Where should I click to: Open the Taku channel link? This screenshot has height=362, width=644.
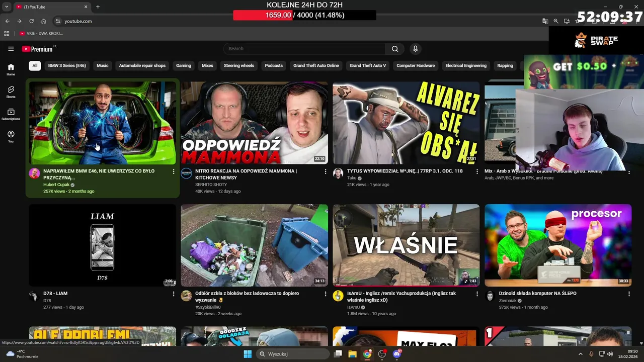pos(352,178)
